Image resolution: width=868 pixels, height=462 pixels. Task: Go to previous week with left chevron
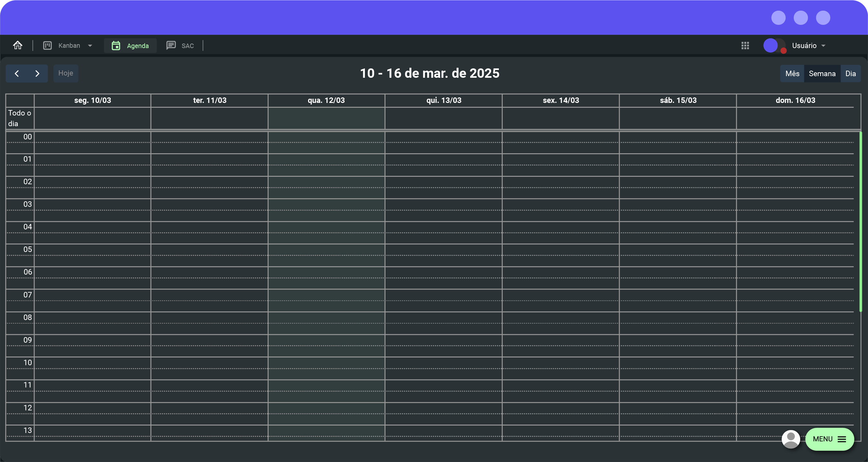tap(16, 74)
